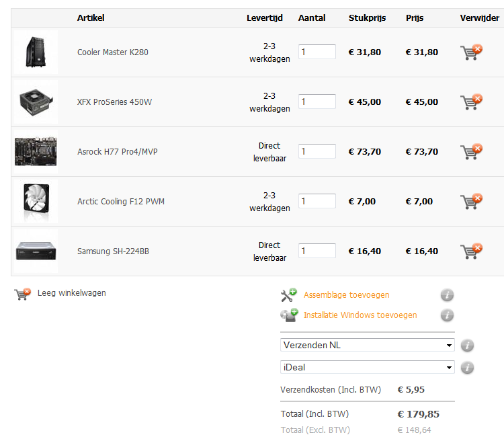Click Arctic Cooling fan thumbnail
This screenshot has width=504, height=439.
coord(36,201)
